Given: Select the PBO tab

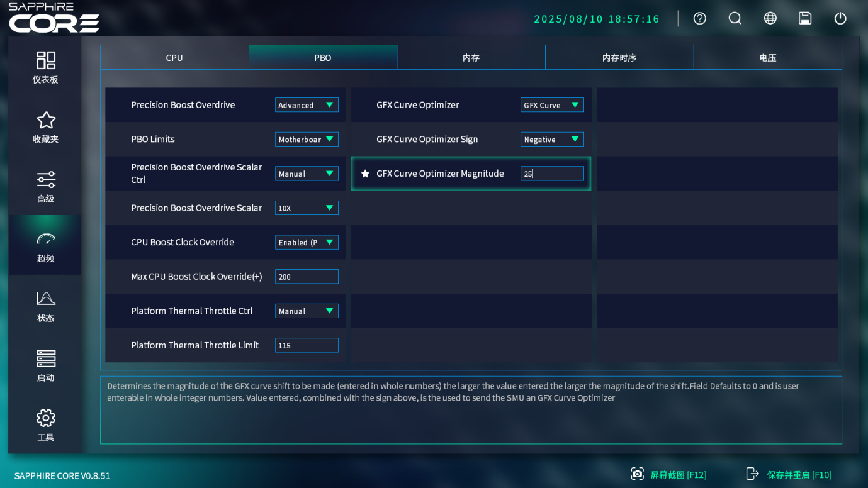Looking at the screenshot, I should point(323,57).
